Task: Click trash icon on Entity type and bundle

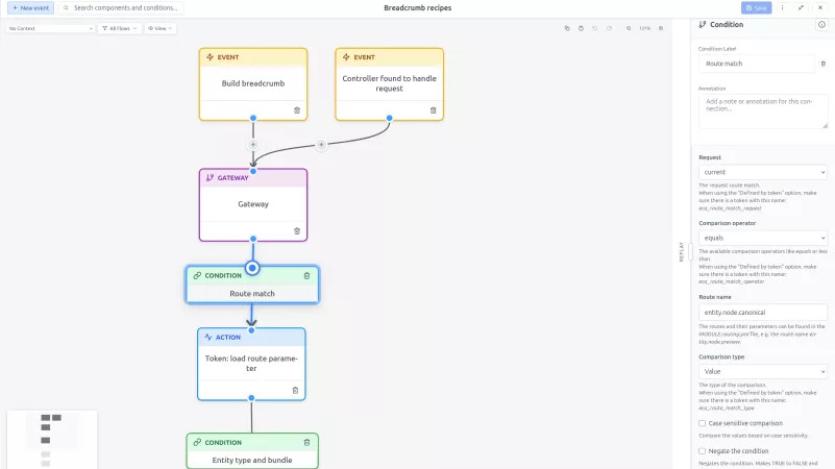Action: [x=307, y=442]
